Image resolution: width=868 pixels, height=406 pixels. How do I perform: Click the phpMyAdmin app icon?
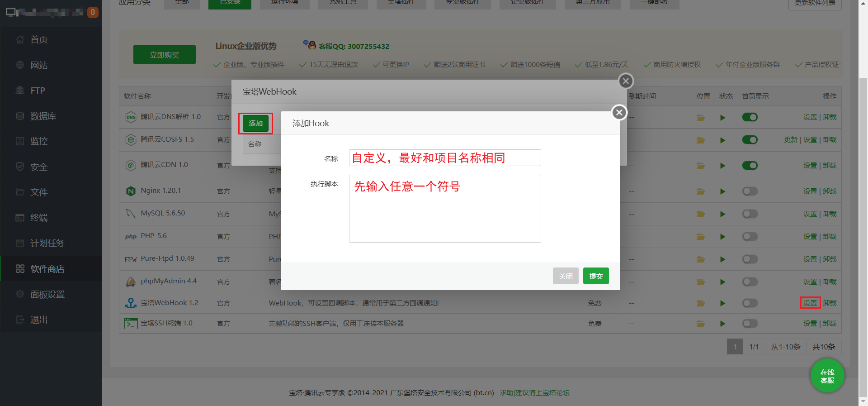pyautogui.click(x=131, y=282)
